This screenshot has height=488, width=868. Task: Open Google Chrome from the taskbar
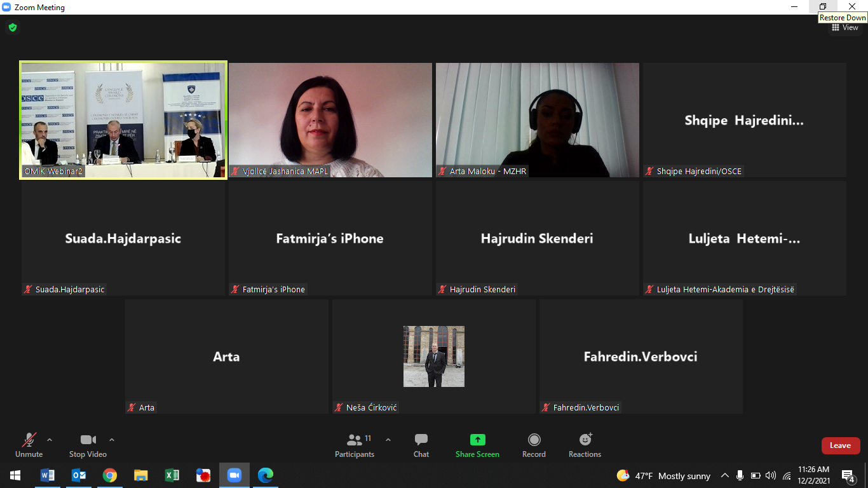tap(110, 475)
